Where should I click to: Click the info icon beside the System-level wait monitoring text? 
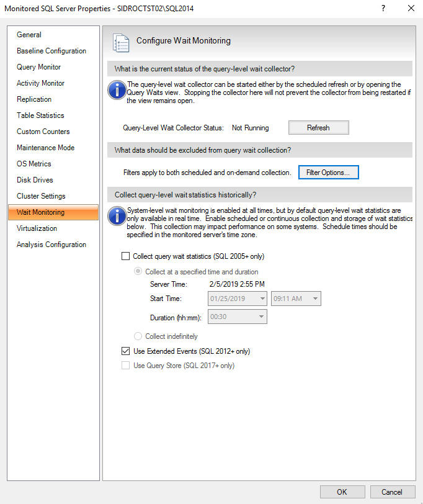coord(117,216)
